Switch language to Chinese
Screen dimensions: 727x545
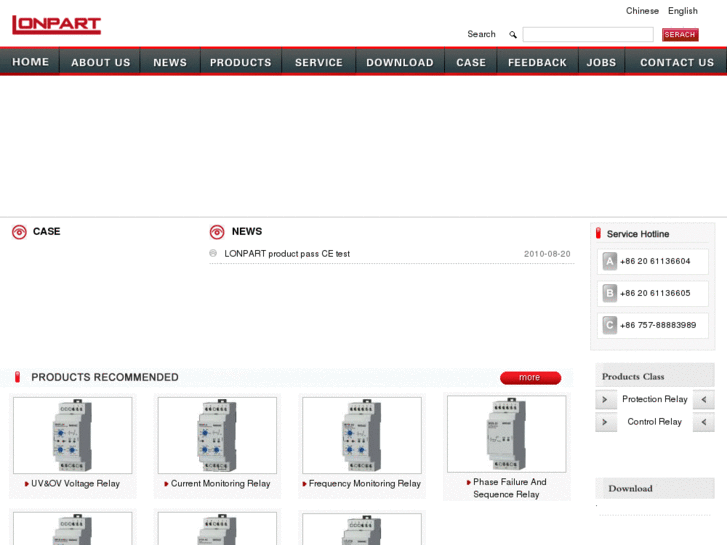click(x=642, y=11)
